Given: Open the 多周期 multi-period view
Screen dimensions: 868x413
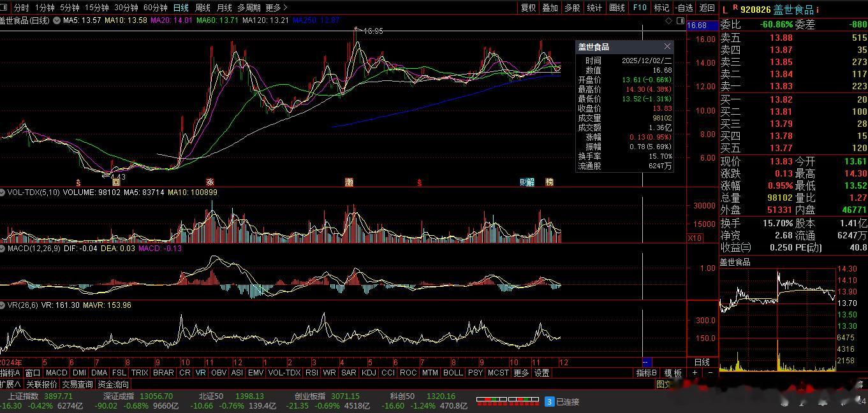Looking at the screenshot, I should pyautogui.click(x=249, y=8).
